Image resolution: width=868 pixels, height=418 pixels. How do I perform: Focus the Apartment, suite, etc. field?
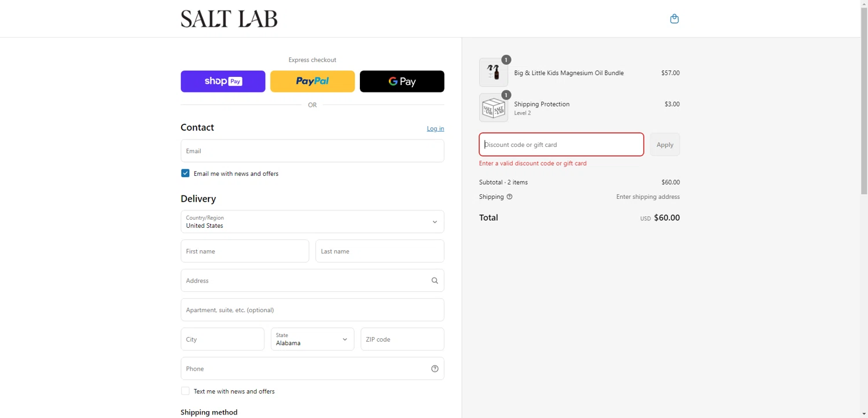(x=312, y=310)
